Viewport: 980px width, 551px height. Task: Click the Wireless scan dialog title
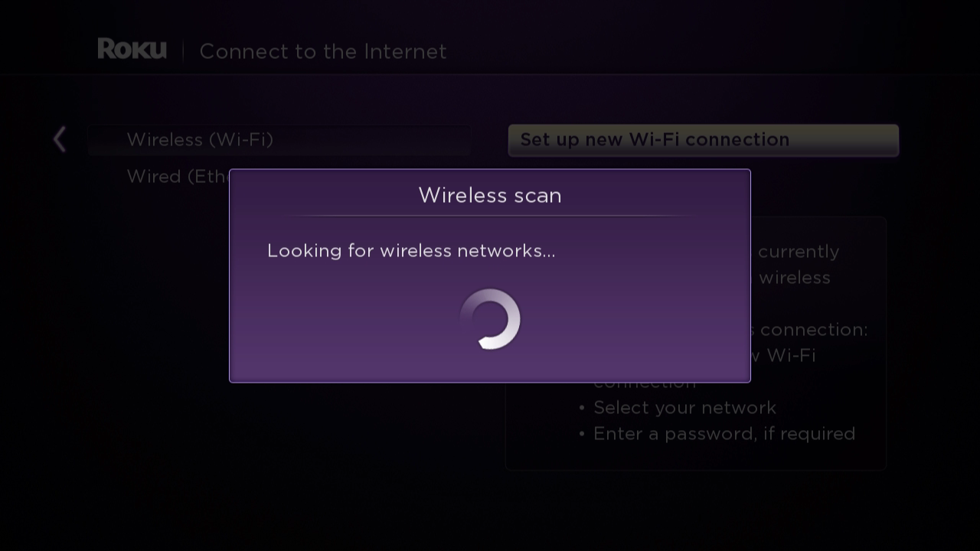click(490, 195)
